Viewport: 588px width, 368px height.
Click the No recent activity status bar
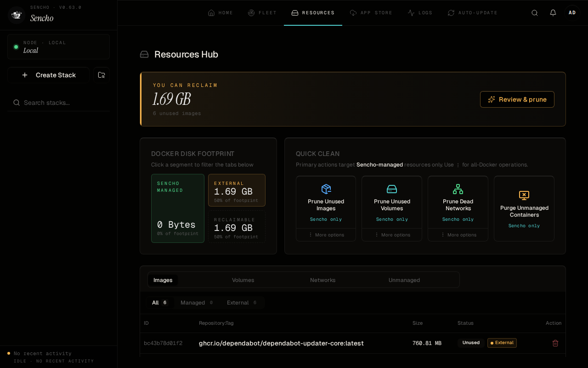pos(59,357)
